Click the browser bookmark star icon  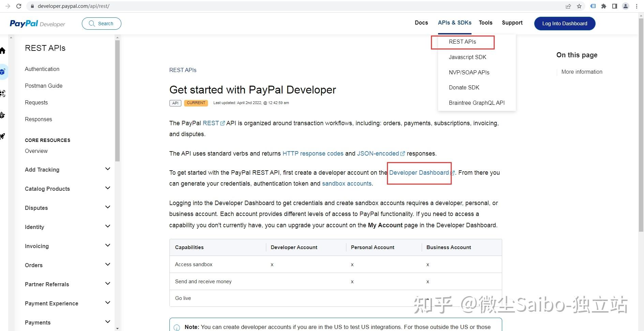(x=579, y=6)
